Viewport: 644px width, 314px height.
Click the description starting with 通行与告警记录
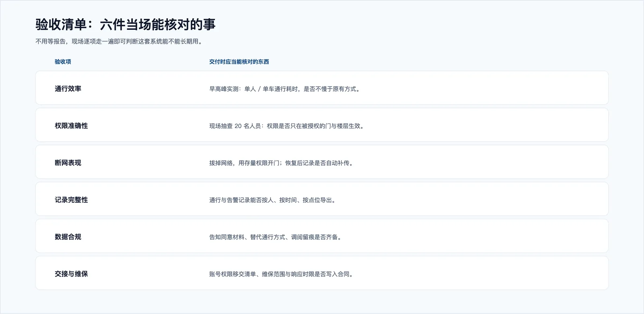[x=273, y=200]
